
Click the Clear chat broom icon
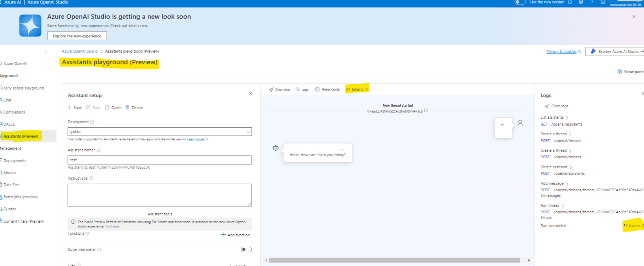coord(271,89)
